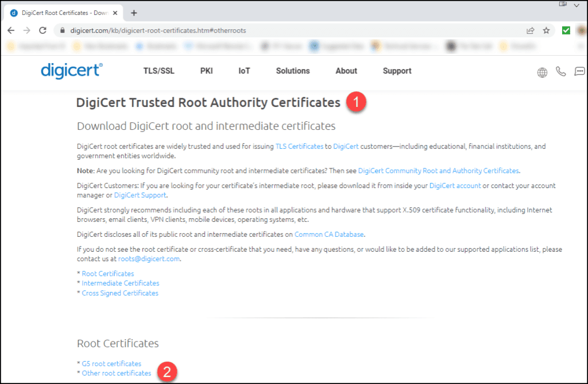Visit the DigiCert account link
Screen dimensions: 588x384
point(455,186)
